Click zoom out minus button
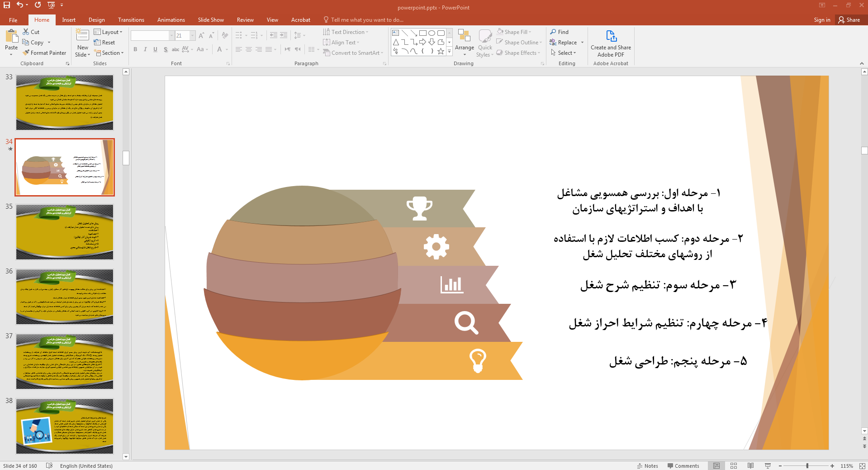The height and width of the screenshot is (470, 868). point(780,465)
